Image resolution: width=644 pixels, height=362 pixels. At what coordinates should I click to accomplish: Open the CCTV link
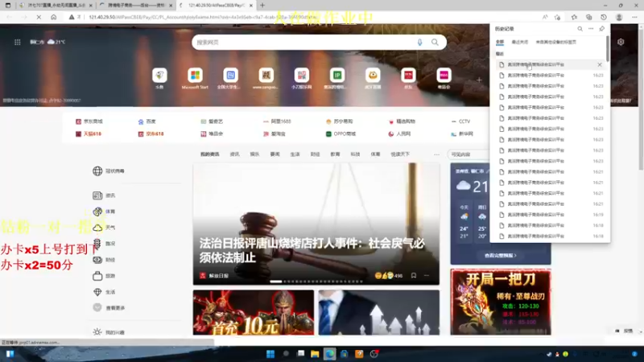click(460, 121)
